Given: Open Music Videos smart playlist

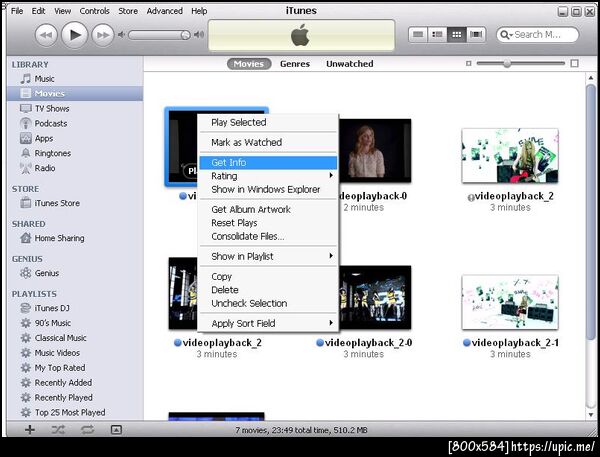Looking at the screenshot, I should pos(57,353).
